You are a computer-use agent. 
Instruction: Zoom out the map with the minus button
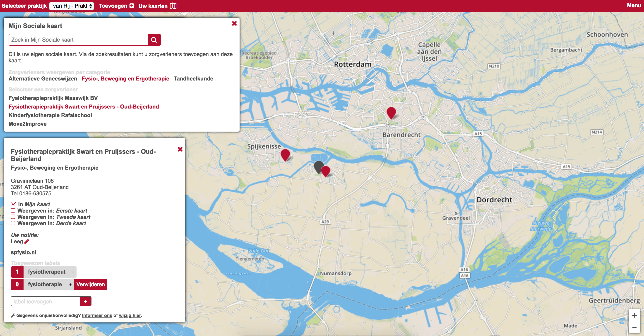pos(634,327)
